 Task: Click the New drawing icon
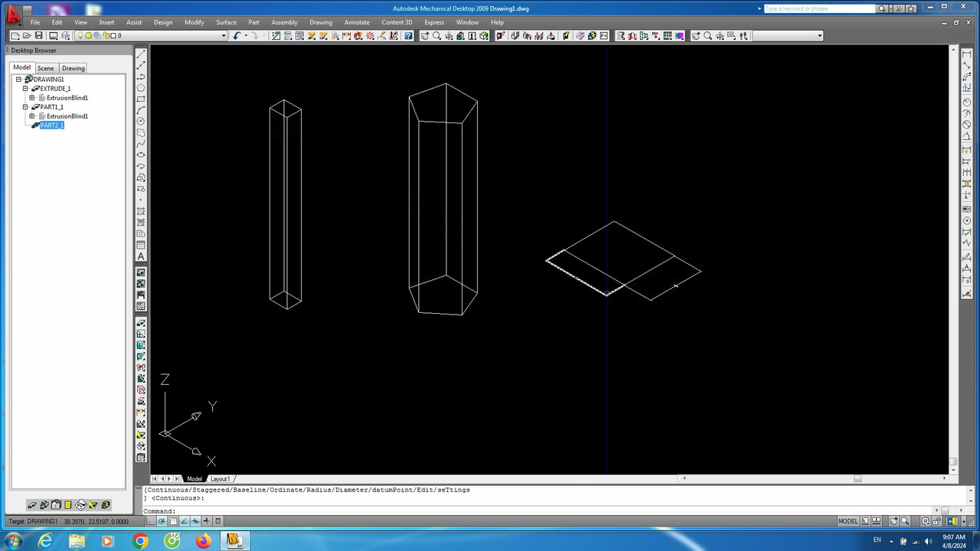[15, 35]
